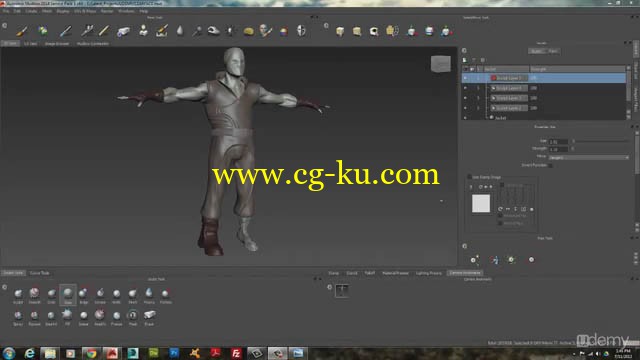The height and width of the screenshot is (360, 640).
Task: Open the File menu
Action: coord(6,11)
